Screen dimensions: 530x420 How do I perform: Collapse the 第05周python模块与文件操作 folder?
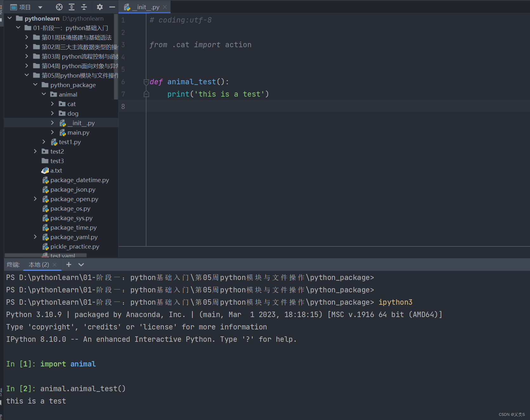coord(27,75)
